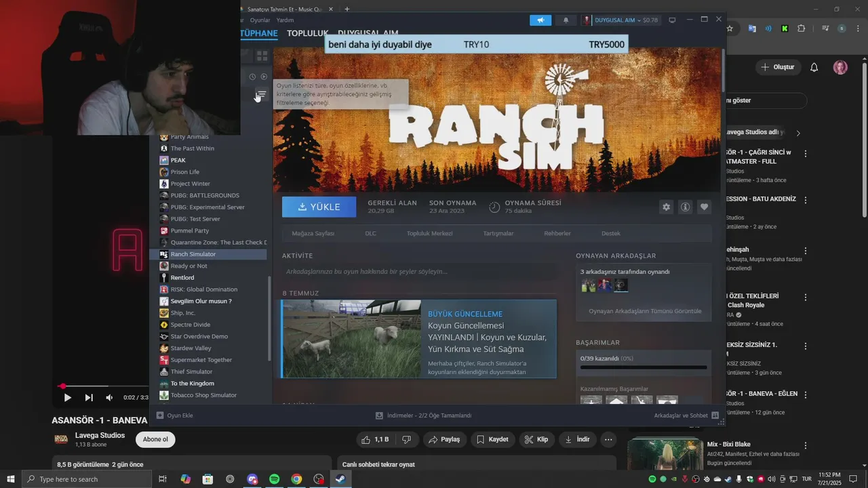The height and width of the screenshot is (488, 868).
Task: Click Kaydet save button
Action: coord(492,439)
